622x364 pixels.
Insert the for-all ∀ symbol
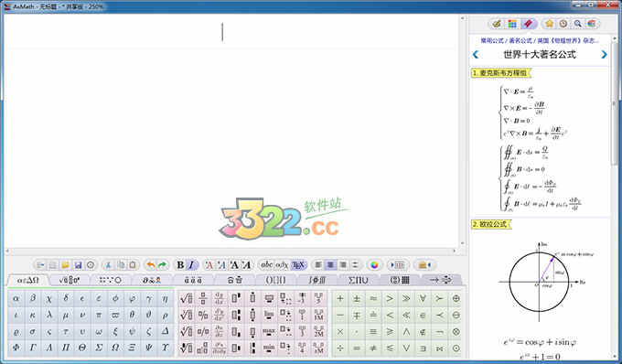423,298
